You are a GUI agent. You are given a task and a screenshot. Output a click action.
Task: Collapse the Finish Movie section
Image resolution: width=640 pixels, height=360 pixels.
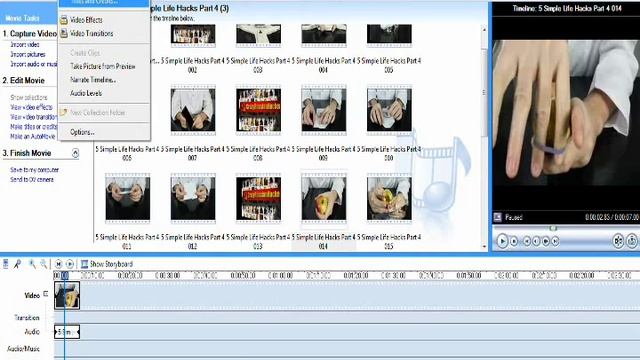pyautogui.click(x=75, y=153)
